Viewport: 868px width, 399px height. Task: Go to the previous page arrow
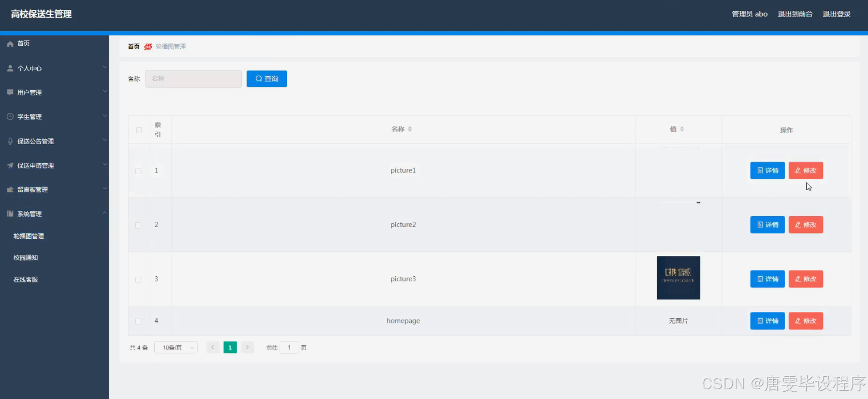(x=212, y=347)
